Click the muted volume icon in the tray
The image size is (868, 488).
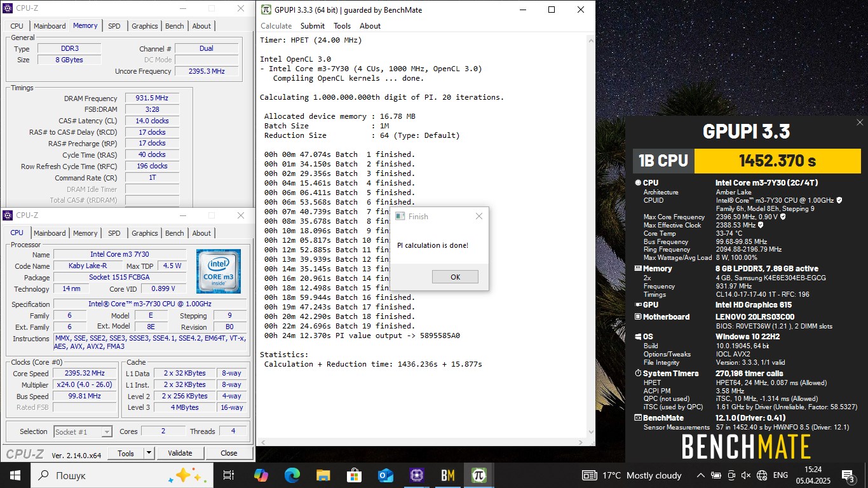746,475
